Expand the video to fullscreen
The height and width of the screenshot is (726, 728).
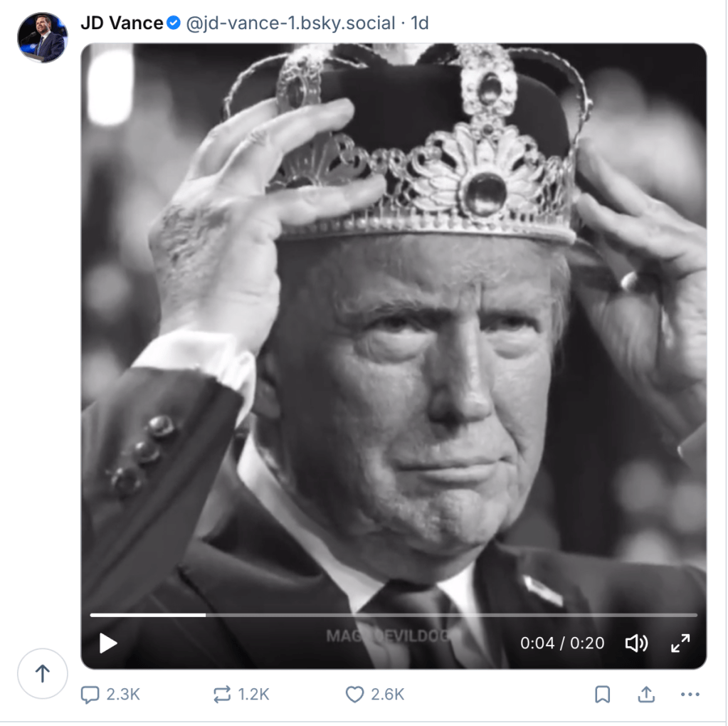pos(680,643)
